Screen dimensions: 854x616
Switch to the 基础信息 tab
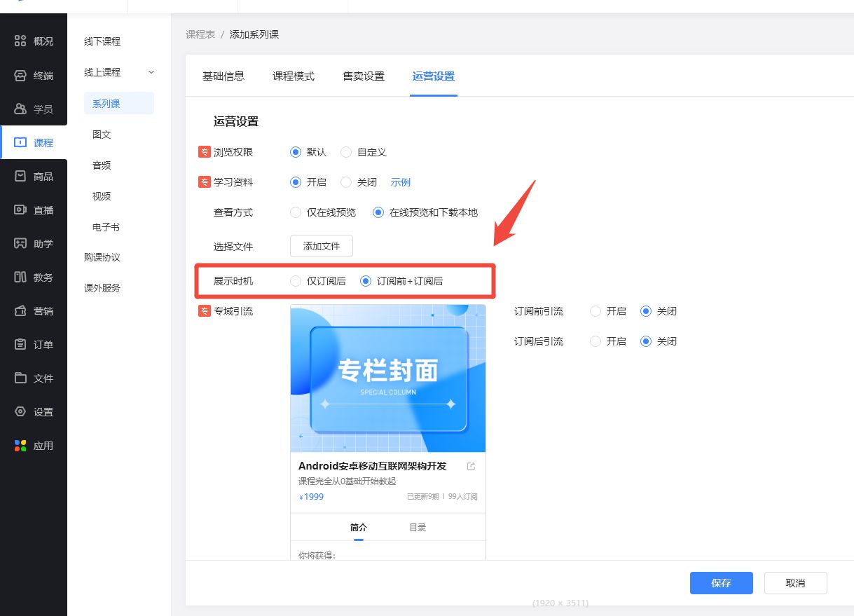pyautogui.click(x=223, y=76)
